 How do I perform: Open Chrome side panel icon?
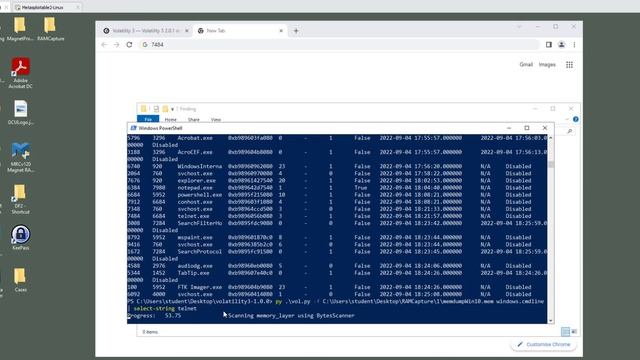549,44
